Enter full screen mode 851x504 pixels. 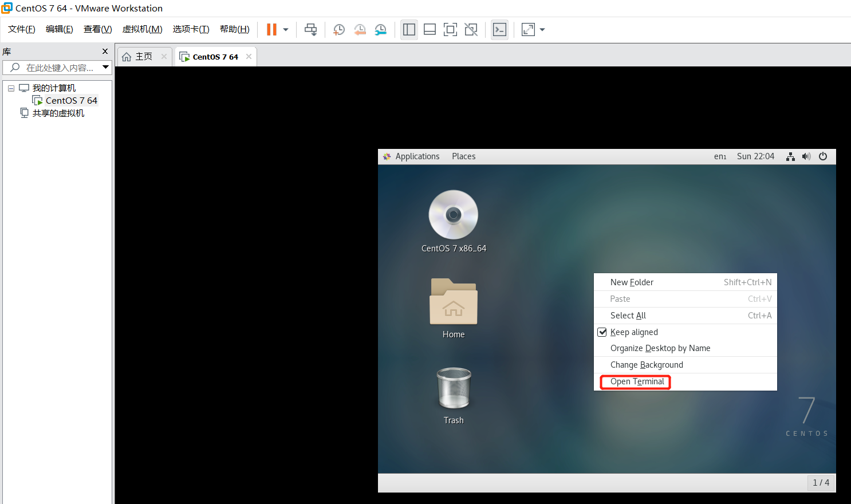[451, 29]
